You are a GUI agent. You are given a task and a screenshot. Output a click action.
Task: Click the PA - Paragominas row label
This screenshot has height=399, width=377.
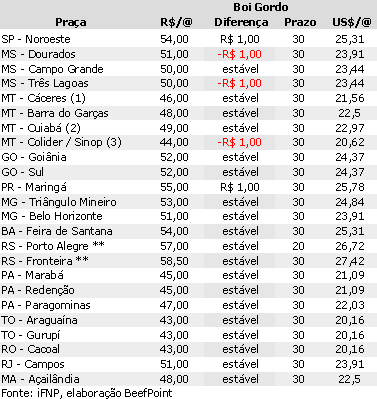tap(46, 305)
